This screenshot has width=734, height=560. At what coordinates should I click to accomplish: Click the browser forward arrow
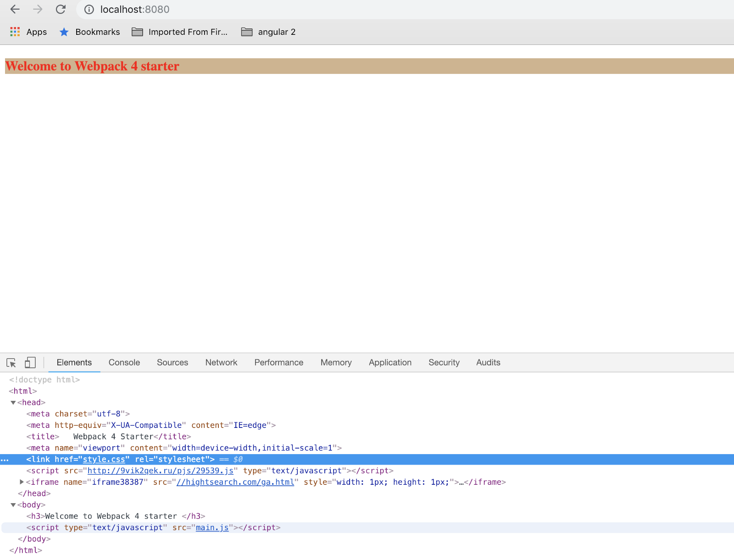pos(38,9)
